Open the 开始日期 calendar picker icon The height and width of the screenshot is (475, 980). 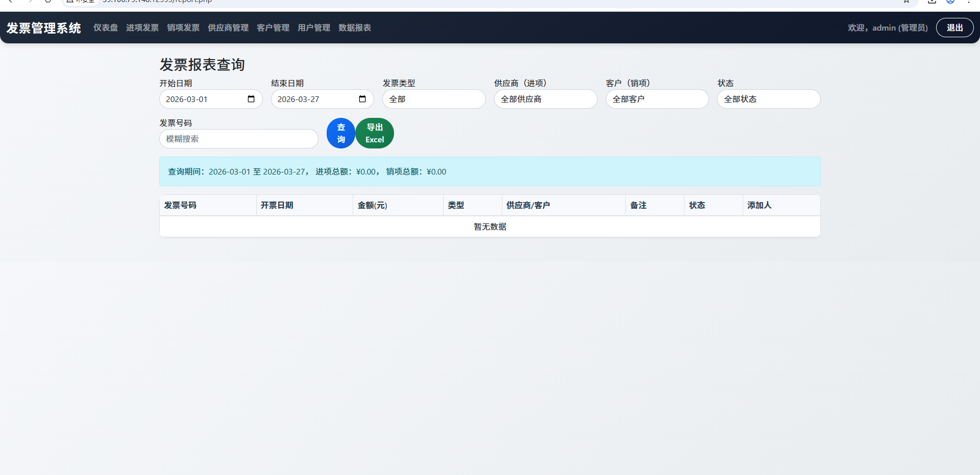(251, 99)
